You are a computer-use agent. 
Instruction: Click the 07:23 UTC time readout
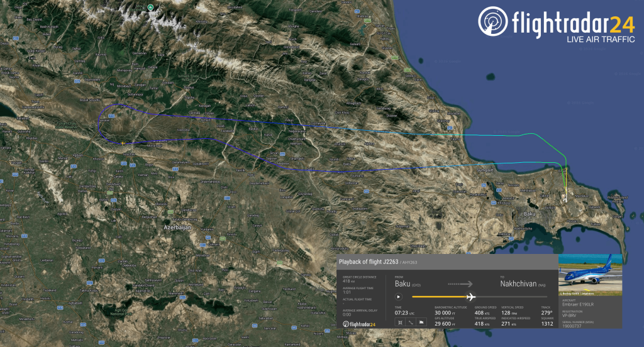click(x=401, y=312)
